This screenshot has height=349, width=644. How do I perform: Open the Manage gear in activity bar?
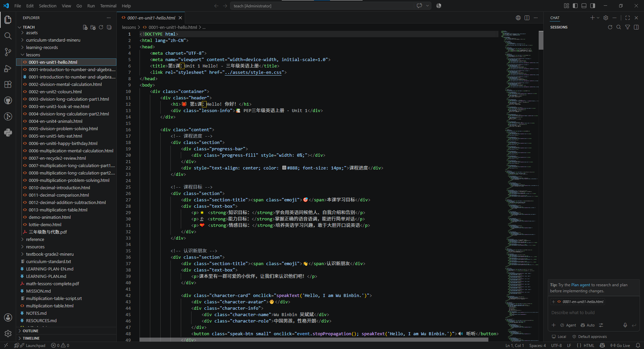[8, 333]
